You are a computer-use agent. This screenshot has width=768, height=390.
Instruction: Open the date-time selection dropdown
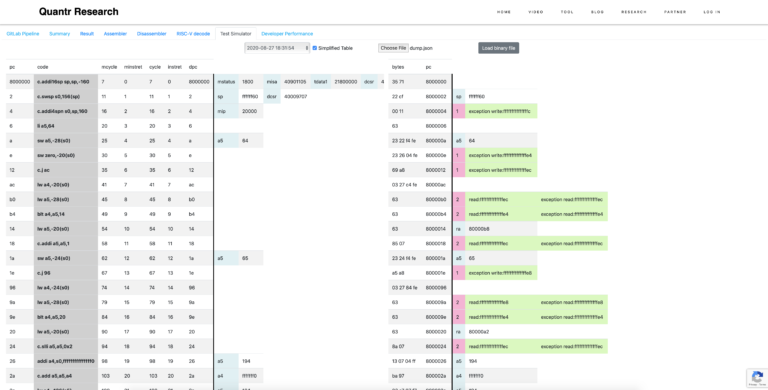click(x=277, y=48)
